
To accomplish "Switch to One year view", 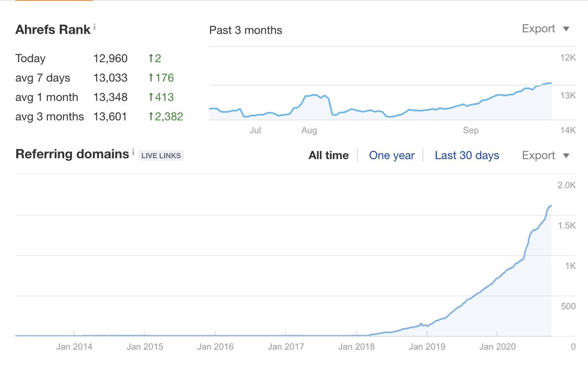I will tap(392, 155).
